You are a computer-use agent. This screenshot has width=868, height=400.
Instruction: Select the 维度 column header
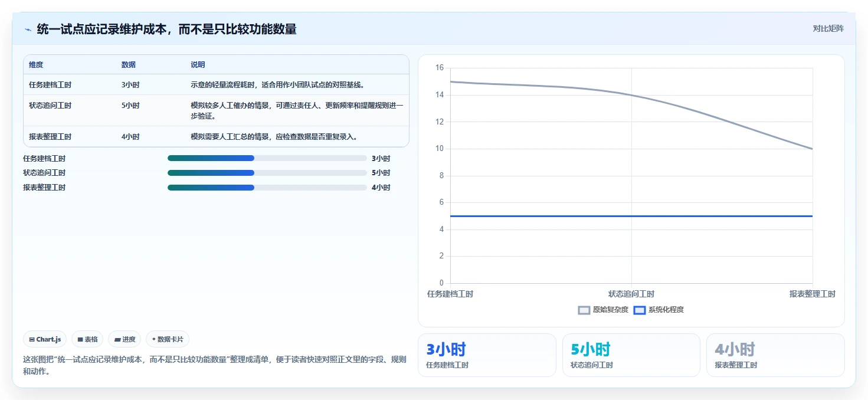point(36,65)
